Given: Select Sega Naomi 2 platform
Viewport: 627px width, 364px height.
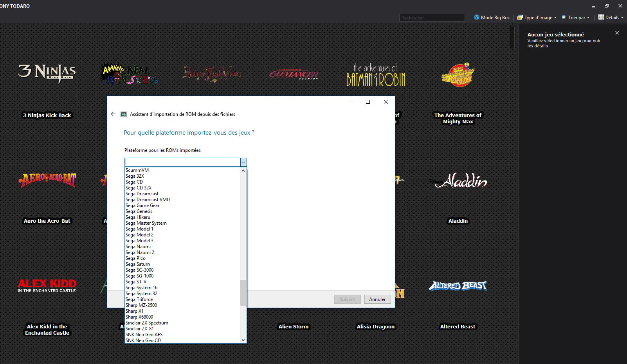Looking at the screenshot, I should point(182,252).
